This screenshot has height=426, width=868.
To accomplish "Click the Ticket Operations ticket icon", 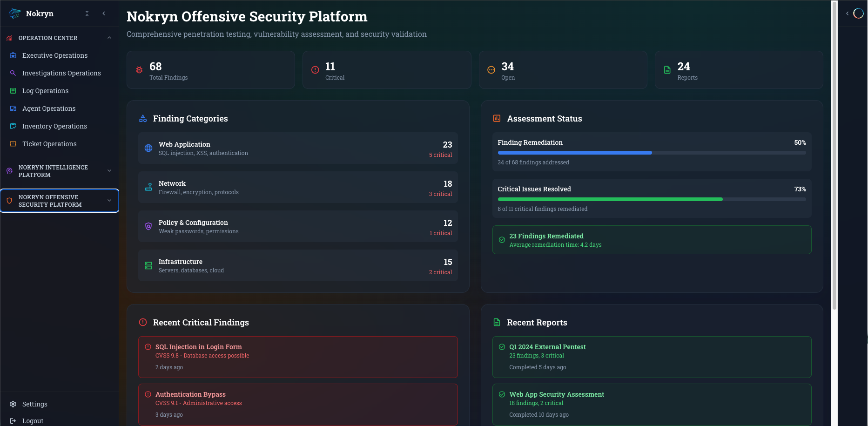I will [x=13, y=144].
